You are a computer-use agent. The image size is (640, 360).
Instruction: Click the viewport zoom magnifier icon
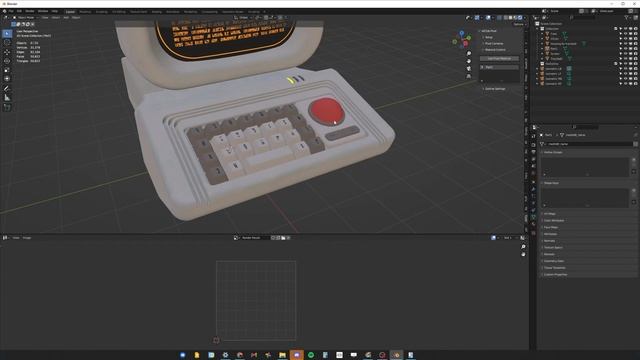click(x=469, y=53)
